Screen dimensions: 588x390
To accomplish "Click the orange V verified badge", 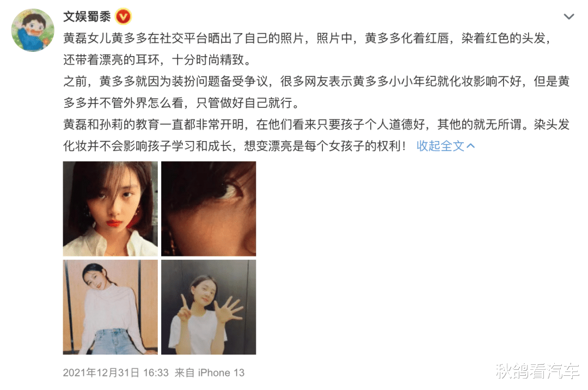I will tap(124, 17).
